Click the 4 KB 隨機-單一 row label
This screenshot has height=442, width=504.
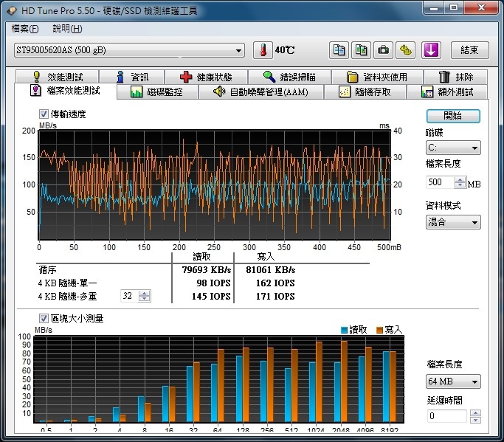(67, 283)
